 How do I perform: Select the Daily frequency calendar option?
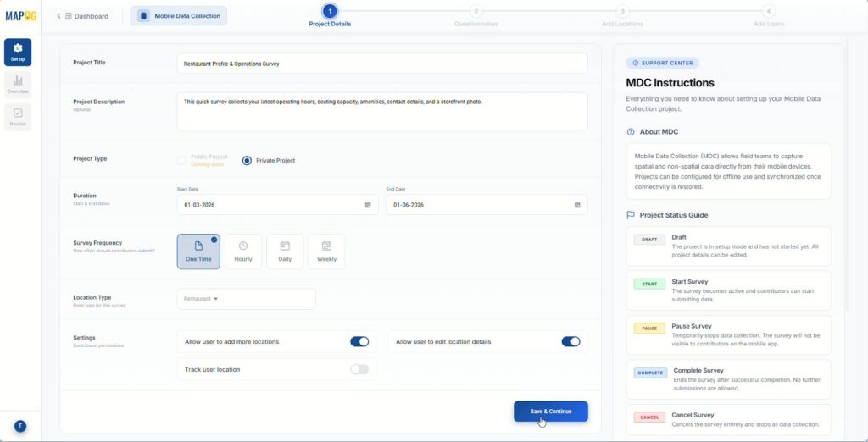(285, 251)
